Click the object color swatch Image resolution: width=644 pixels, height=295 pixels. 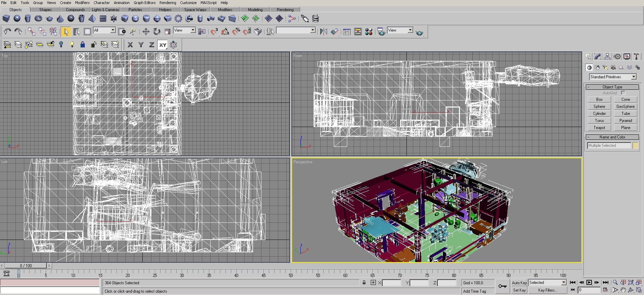tap(635, 145)
